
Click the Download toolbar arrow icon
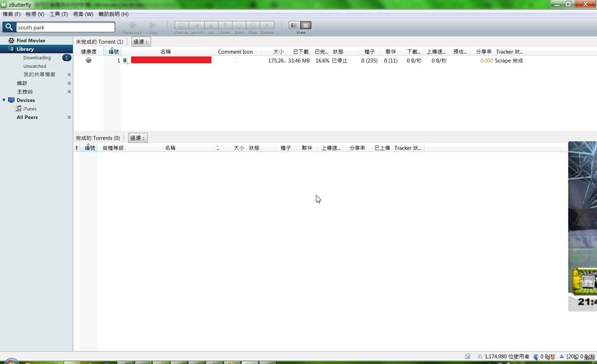pos(132,26)
